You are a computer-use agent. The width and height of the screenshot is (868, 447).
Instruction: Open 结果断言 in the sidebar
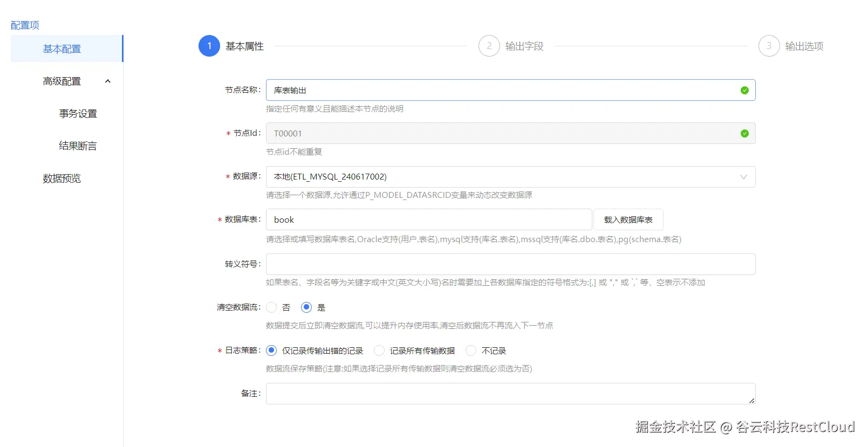pos(78,146)
